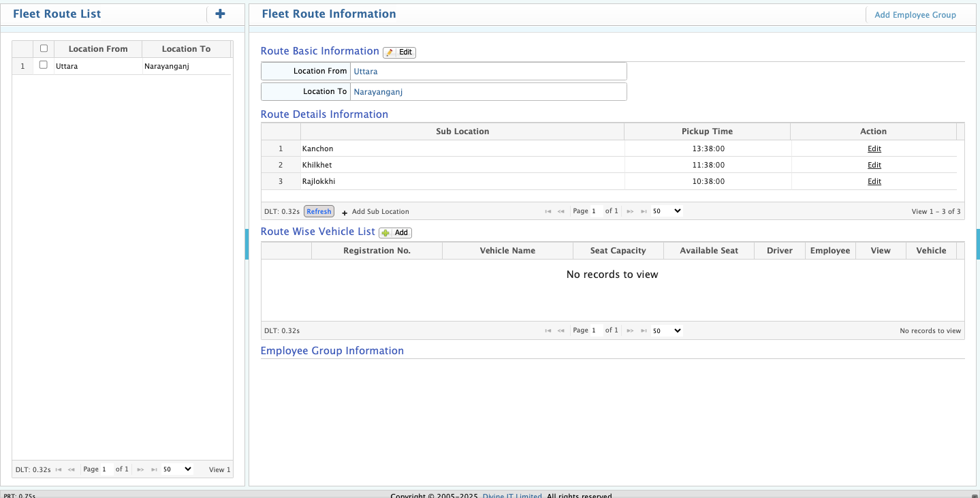
Task: Open the Add Employee Group link
Action: point(915,14)
